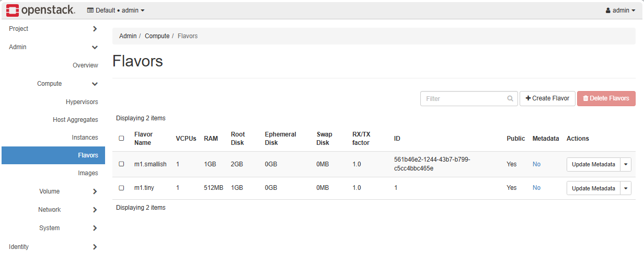Check the m1.tiny flavor checkbox

[122, 188]
